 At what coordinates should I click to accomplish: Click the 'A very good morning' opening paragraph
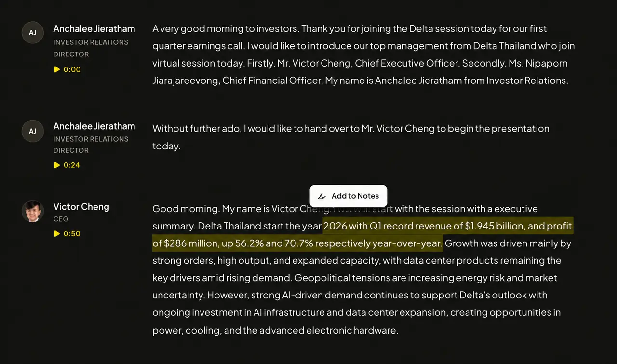click(363, 54)
